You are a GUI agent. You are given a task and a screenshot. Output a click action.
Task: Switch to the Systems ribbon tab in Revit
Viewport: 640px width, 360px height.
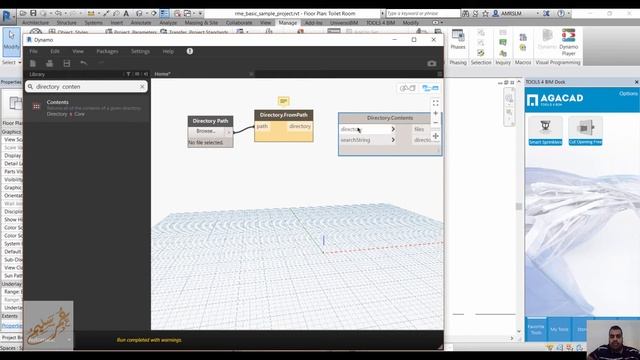coord(93,22)
